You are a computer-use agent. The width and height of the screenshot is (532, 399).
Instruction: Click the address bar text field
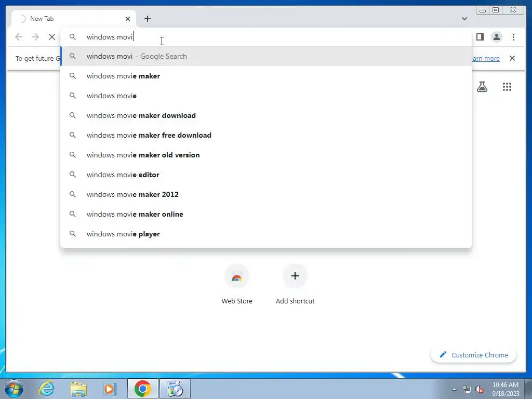pos(266,37)
